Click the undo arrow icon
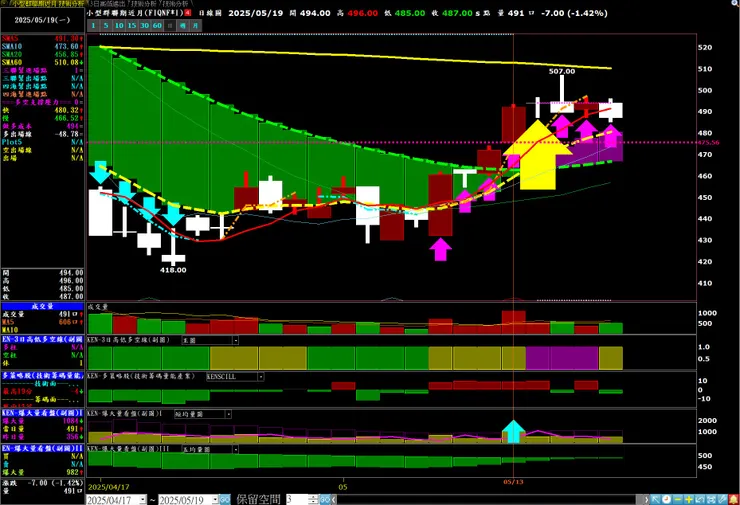This screenshot has height=505, width=740. click(699, 499)
